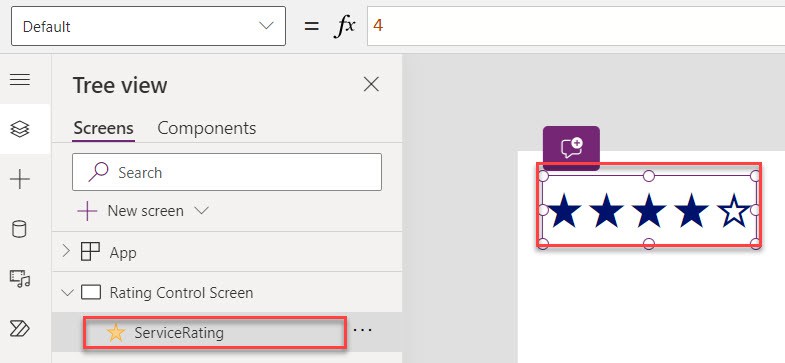Image resolution: width=785 pixels, height=363 pixels.
Task: Switch to the Components tab
Action: 207,128
